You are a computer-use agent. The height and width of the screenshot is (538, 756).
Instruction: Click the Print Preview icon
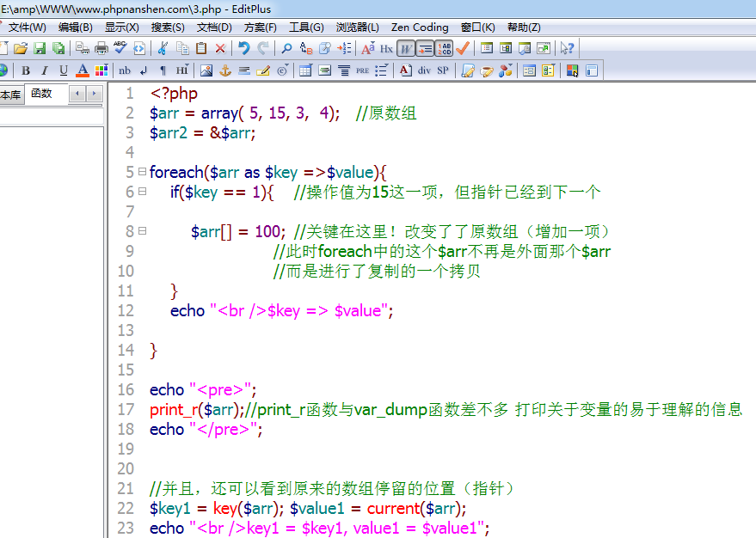[83, 48]
